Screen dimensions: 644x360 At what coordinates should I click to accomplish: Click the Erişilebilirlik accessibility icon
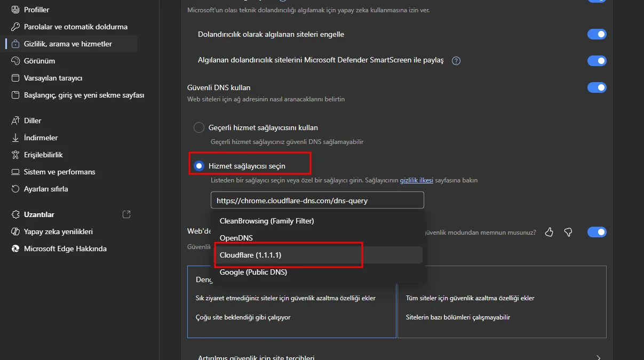(x=15, y=155)
